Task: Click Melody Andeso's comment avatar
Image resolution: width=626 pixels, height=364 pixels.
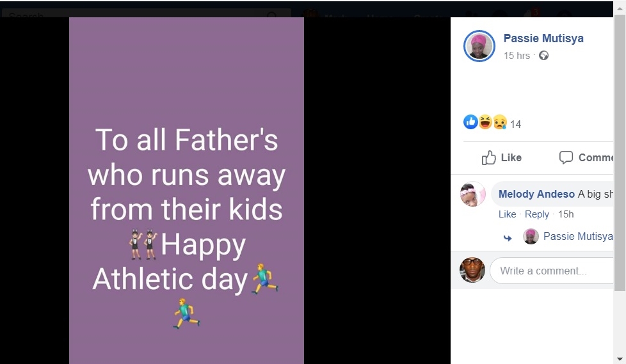Action: [x=472, y=194]
